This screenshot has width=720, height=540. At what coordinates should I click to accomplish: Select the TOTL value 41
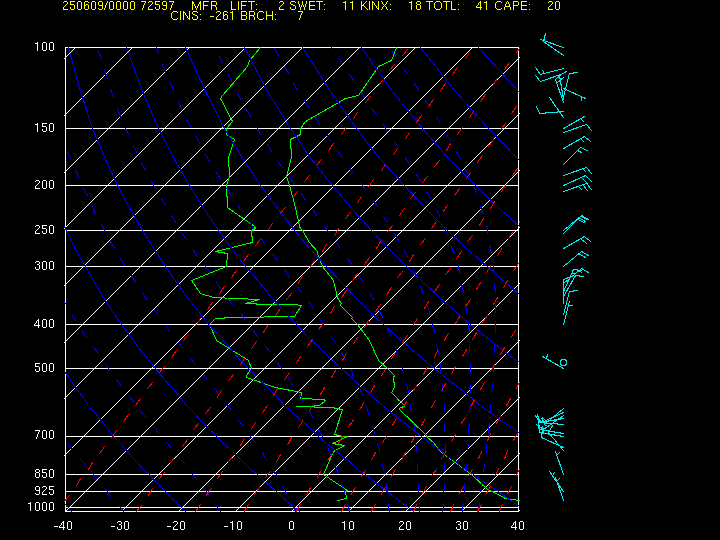(482, 6)
